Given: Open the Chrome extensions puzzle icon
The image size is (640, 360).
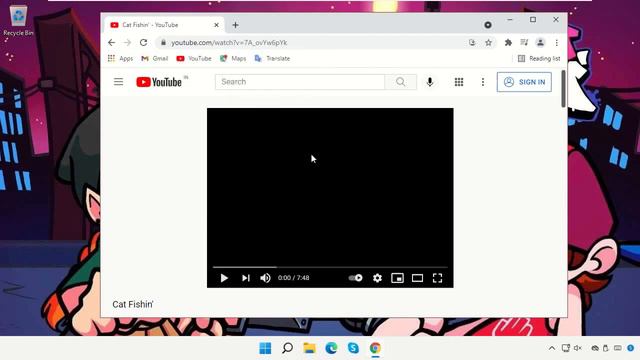Looking at the screenshot, I should (508, 42).
